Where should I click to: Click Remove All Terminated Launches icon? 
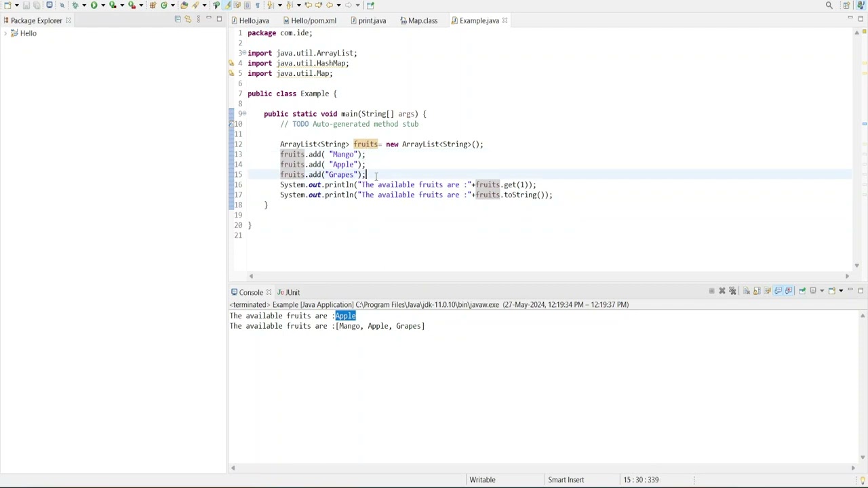732,291
